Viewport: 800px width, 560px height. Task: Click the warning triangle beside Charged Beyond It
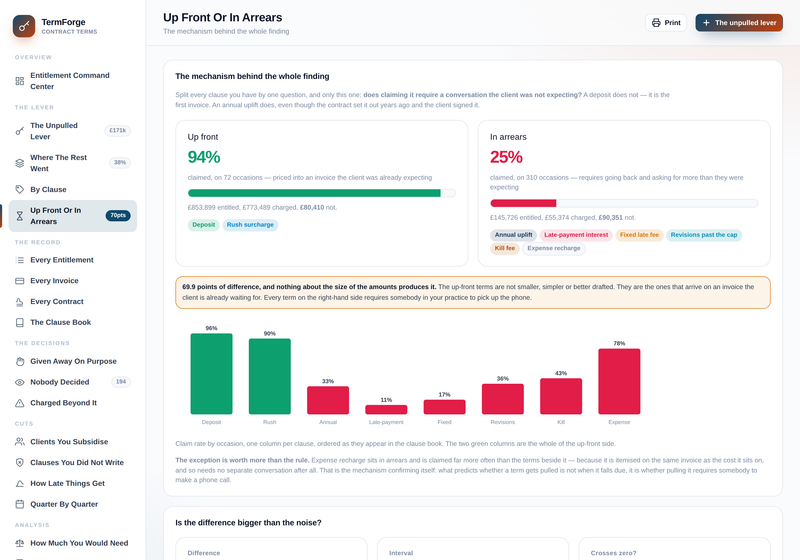tap(19, 403)
